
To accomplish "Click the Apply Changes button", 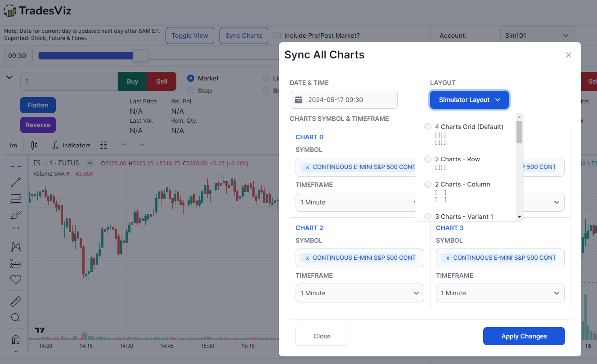I will [x=524, y=336].
